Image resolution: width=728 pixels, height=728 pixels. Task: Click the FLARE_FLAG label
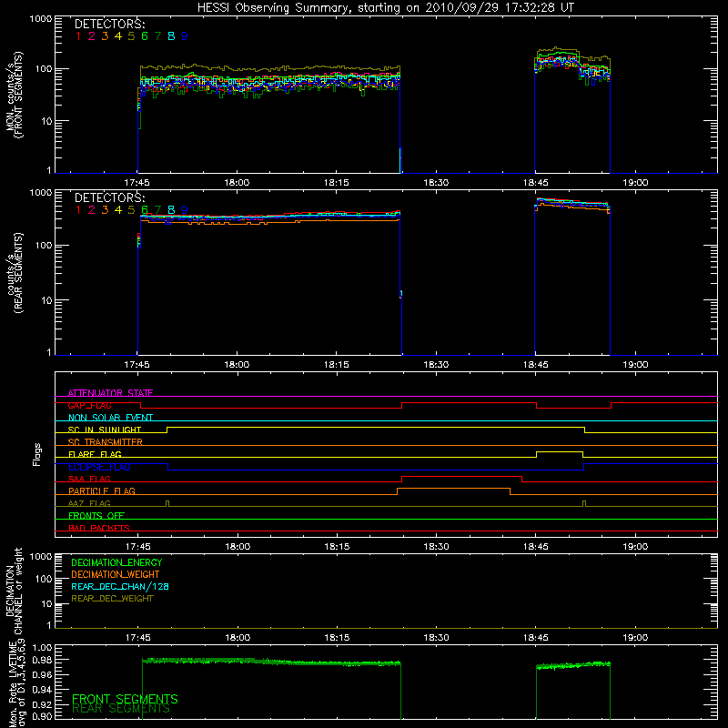pos(95,454)
